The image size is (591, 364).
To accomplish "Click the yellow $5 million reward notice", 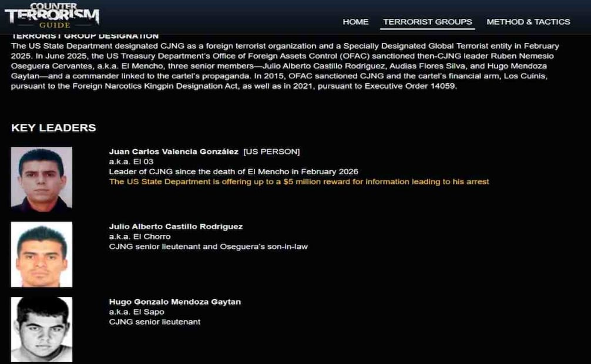I will click(299, 181).
